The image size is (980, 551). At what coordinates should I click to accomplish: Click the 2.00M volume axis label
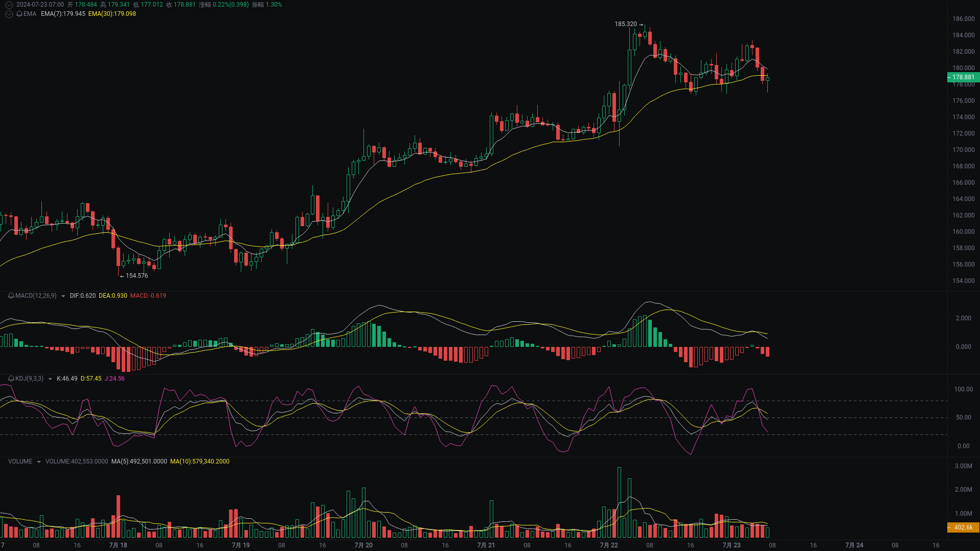coord(963,490)
